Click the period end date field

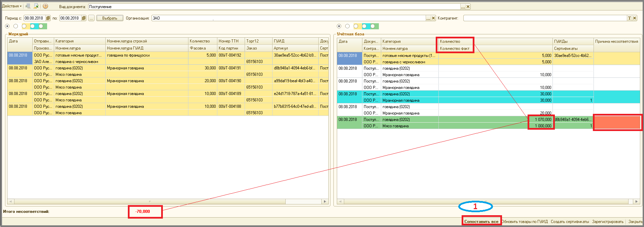70,18
